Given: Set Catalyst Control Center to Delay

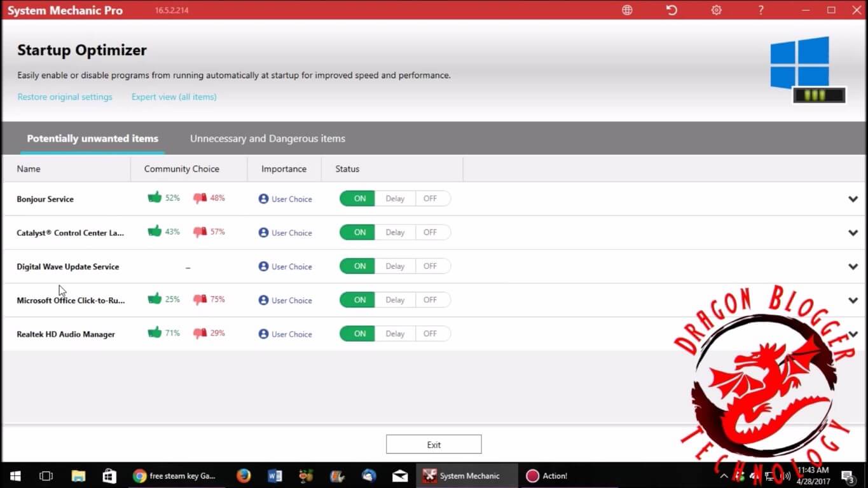Looking at the screenshot, I should pos(395,232).
